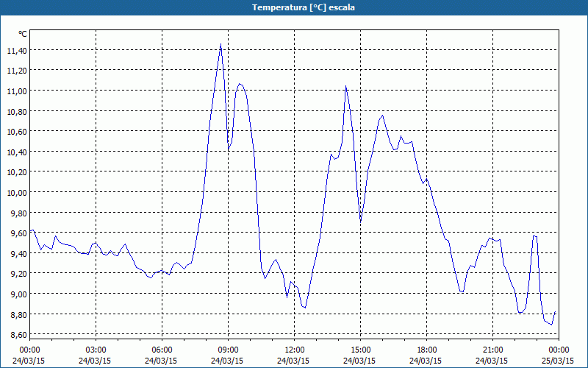Image resolution: width=588 pixels, height=368 pixels.
Task: Click the 8,60 y-axis value
Action: tap(19, 335)
